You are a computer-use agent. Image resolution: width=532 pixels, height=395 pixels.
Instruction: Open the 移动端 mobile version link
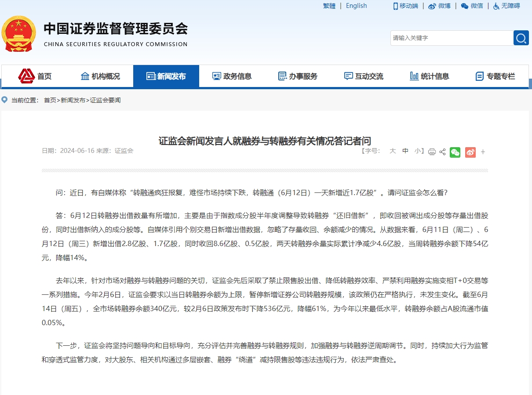pos(405,6)
